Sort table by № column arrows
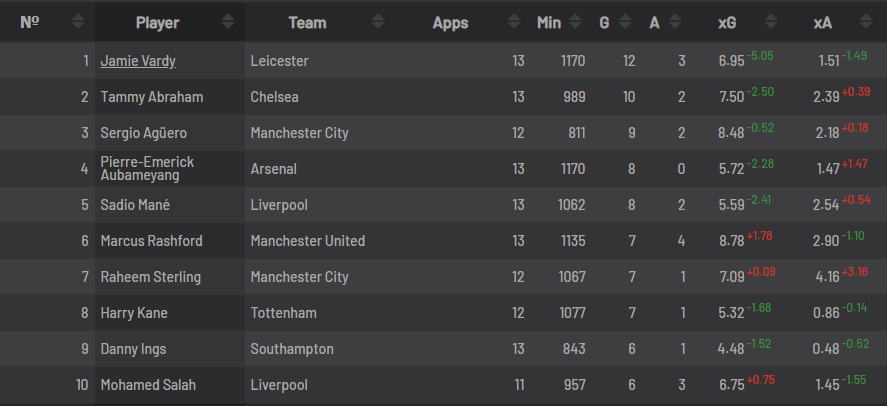887x406 pixels. 78,22
